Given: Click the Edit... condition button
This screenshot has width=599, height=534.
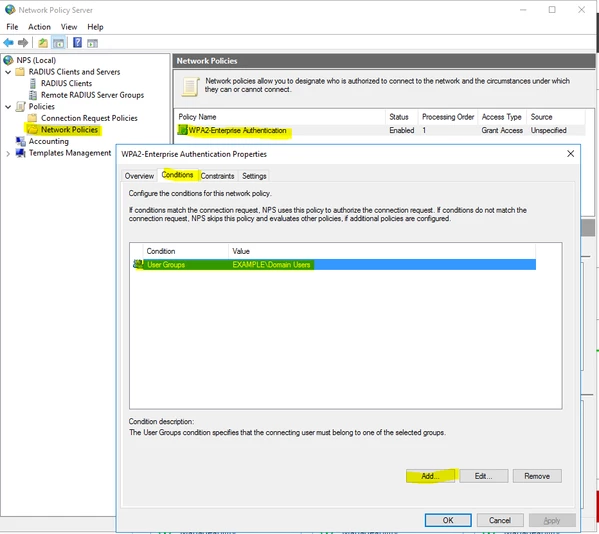Looking at the screenshot, I should click(x=484, y=476).
